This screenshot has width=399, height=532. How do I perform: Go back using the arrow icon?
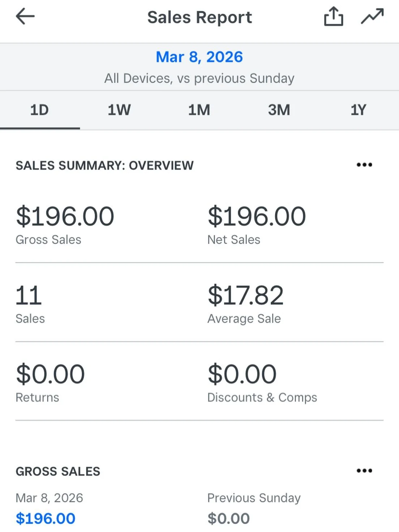25,17
